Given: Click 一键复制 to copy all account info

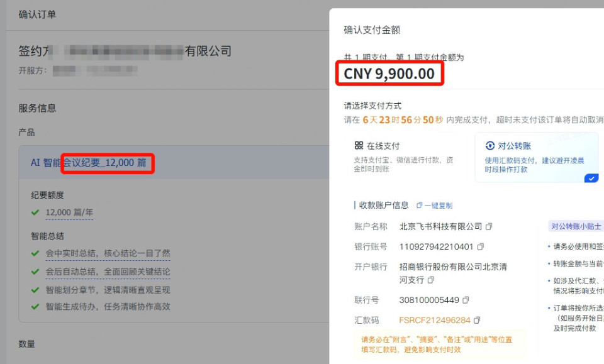Looking at the screenshot, I should pyautogui.click(x=435, y=206).
